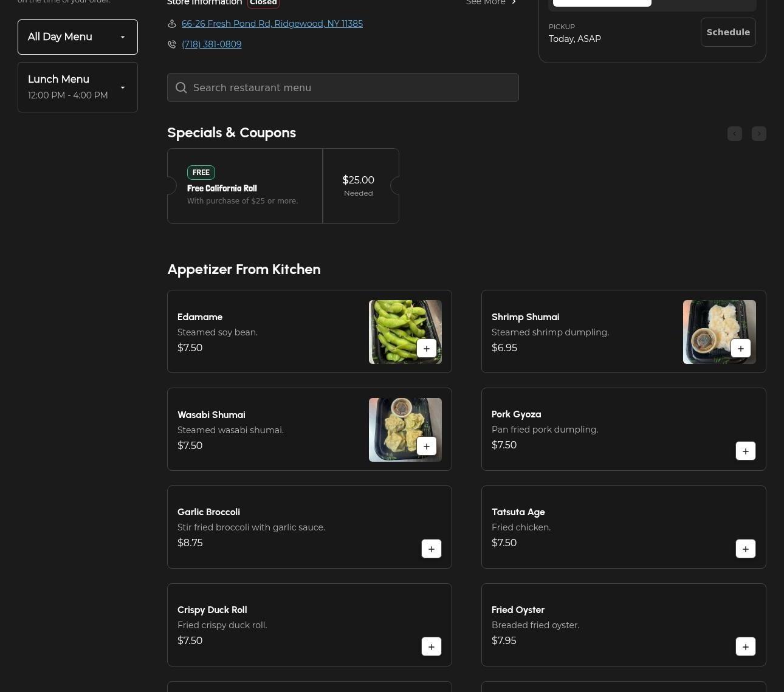784x692 pixels.
Task: Click the search restaurant menu field
Action: click(343, 87)
